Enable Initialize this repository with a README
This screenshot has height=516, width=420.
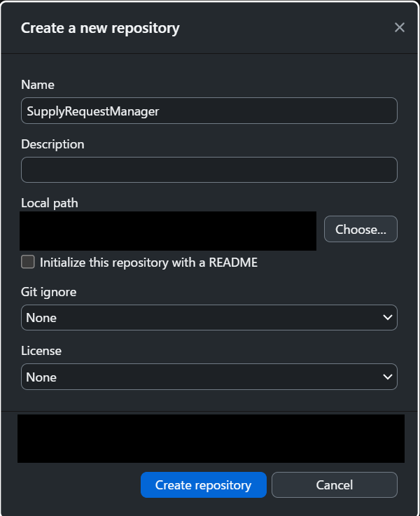[28, 263]
